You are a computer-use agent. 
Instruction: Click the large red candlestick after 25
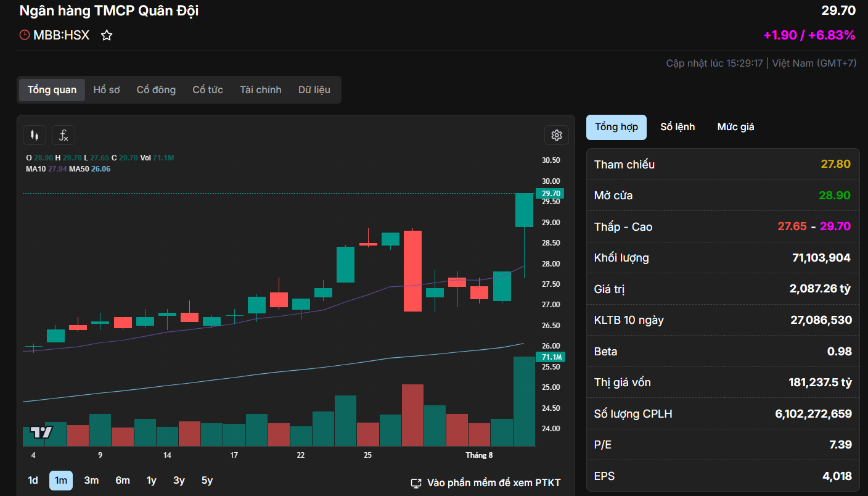pyautogui.click(x=413, y=271)
